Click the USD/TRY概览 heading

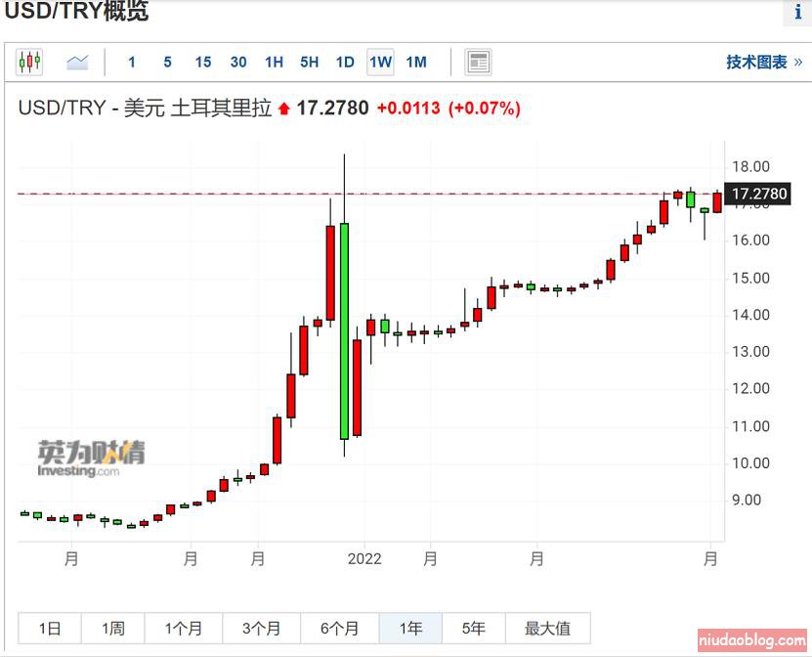[x=76, y=11]
